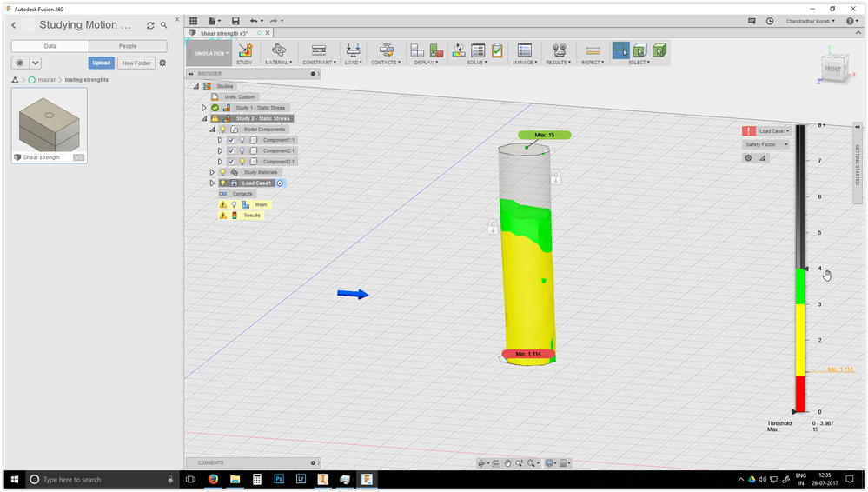Viewport: 868px width, 492px height.
Task: Uncheck the Component3:1 checkbox
Action: coord(231,162)
